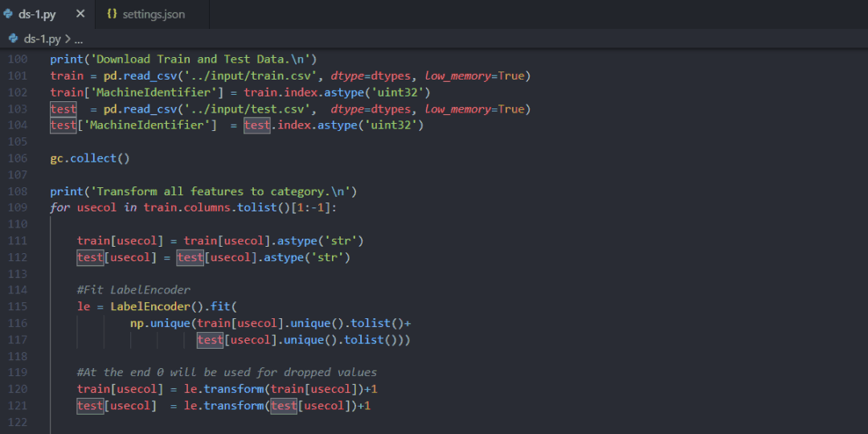
Task: Click line number 103 in the gutter
Action: point(18,109)
